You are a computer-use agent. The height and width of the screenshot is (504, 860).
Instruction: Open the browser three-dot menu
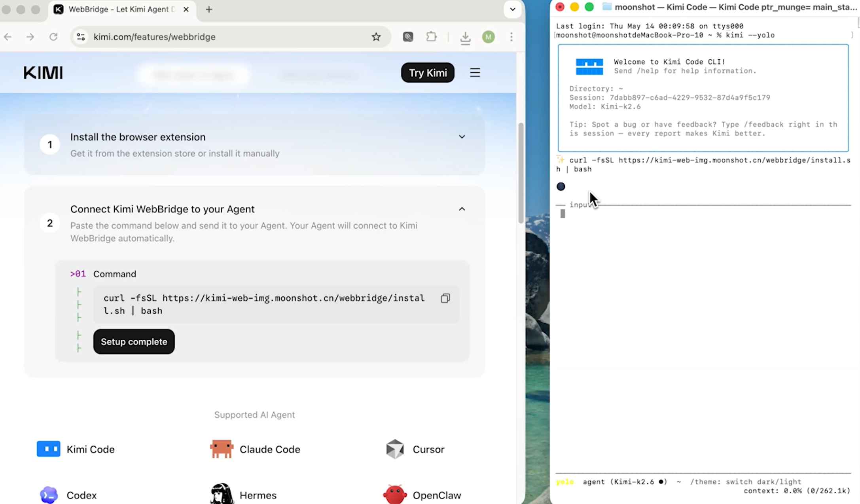coord(511,37)
